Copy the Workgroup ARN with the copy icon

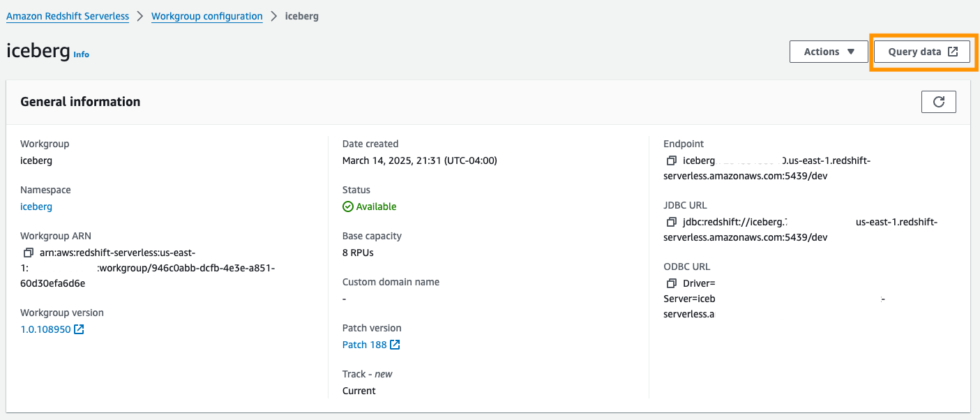tap(29, 253)
